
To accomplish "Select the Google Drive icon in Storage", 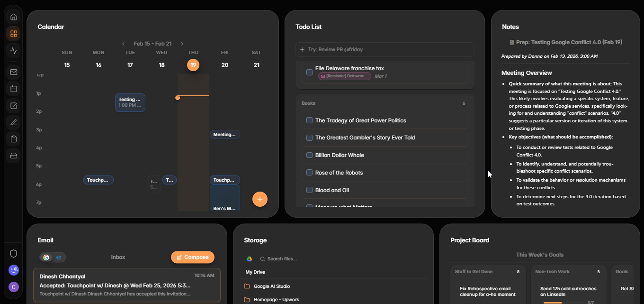I will click(248, 258).
